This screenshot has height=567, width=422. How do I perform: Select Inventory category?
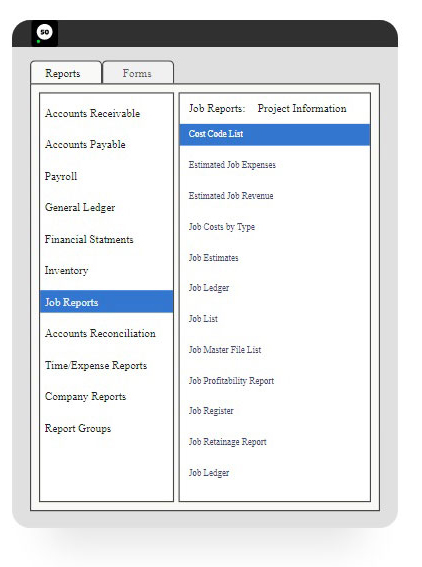pos(66,270)
